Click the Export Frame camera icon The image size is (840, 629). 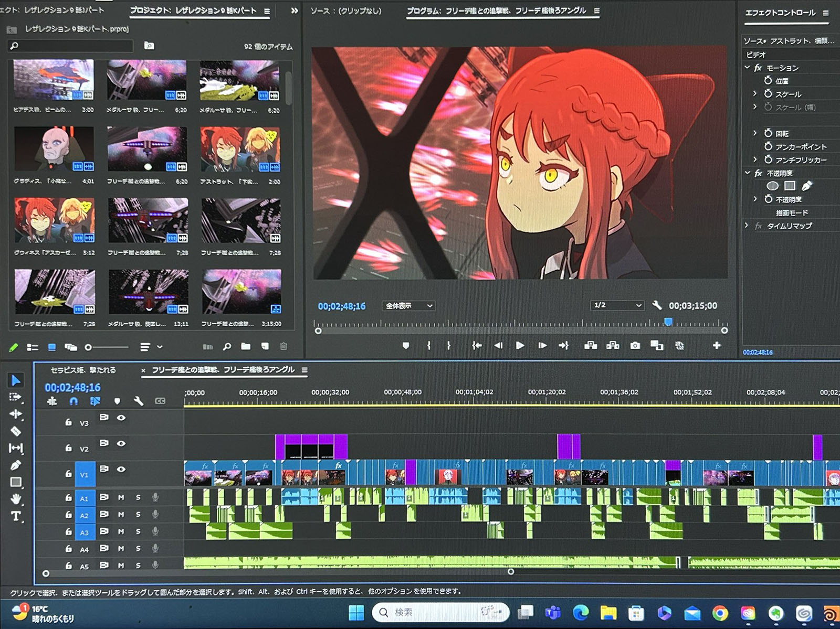[x=635, y=346]
